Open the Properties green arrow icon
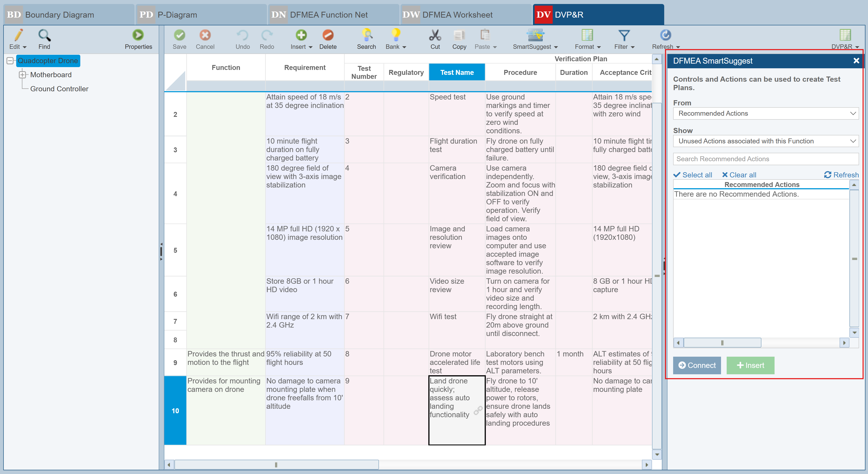Screen dimensions: 868x474 (138, 35)
